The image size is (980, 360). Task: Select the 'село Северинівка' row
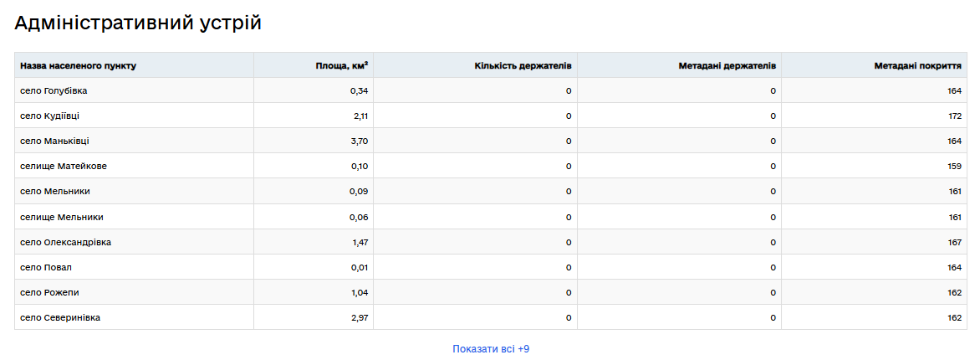60,317
